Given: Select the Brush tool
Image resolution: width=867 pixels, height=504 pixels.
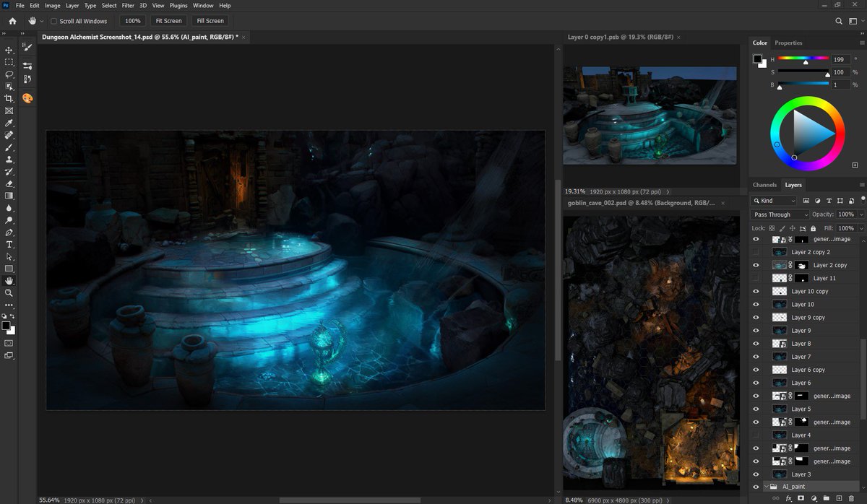Looking at the screenshot, I should pyautogui.click(x=9, y=147).
